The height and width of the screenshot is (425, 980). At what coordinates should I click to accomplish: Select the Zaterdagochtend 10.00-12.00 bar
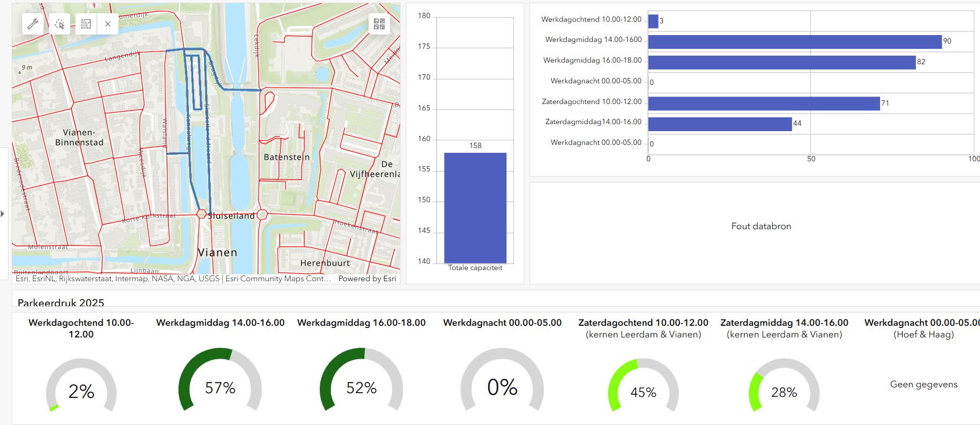tap(763, 103)
